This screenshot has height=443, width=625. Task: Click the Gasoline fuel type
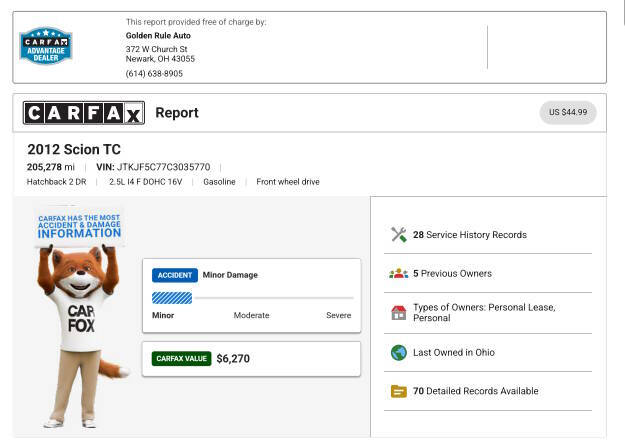[219, 182]
